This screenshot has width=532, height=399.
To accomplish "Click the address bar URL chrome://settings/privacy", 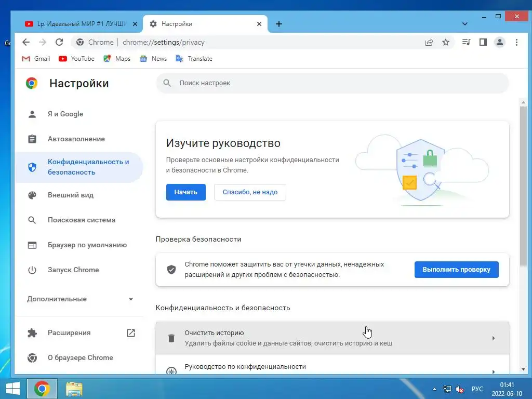I will point(164,42).
